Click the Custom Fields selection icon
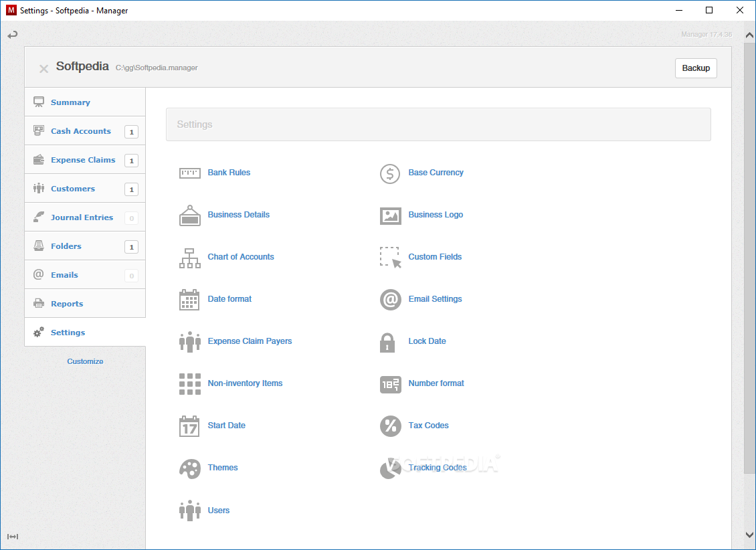This screenshot has width=756, height=550. 390,258
